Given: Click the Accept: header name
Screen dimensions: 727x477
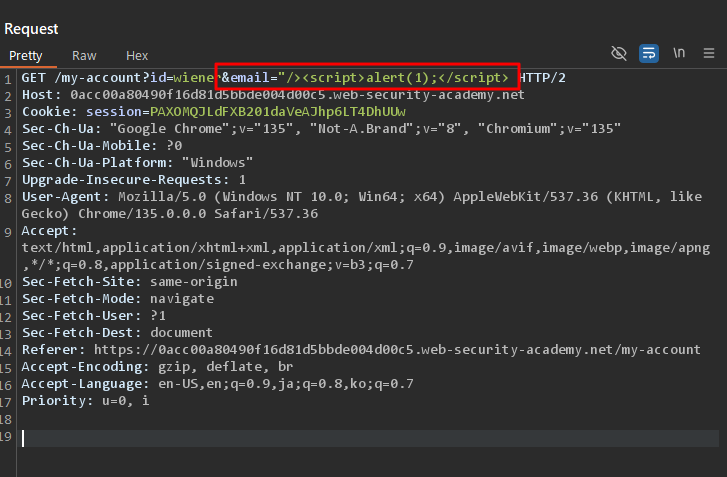Looking at the screenshot, I should [x=49, y=230].
